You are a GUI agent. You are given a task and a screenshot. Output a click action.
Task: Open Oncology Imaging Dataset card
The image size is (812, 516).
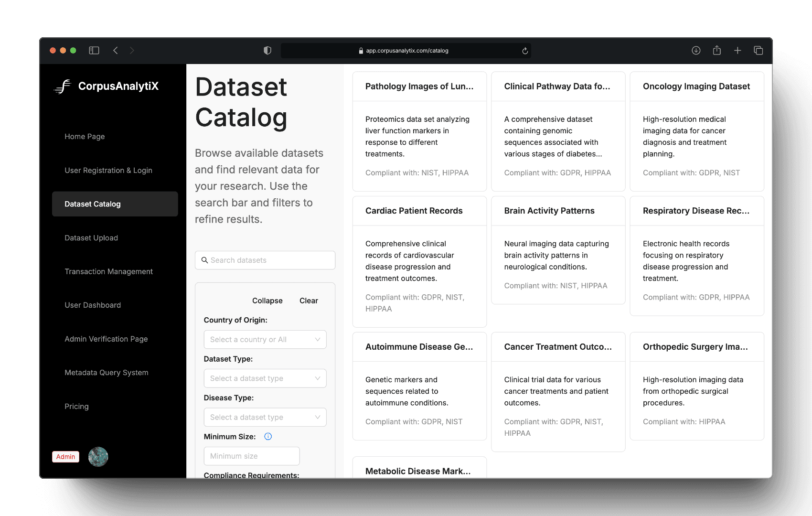[697, 132]
